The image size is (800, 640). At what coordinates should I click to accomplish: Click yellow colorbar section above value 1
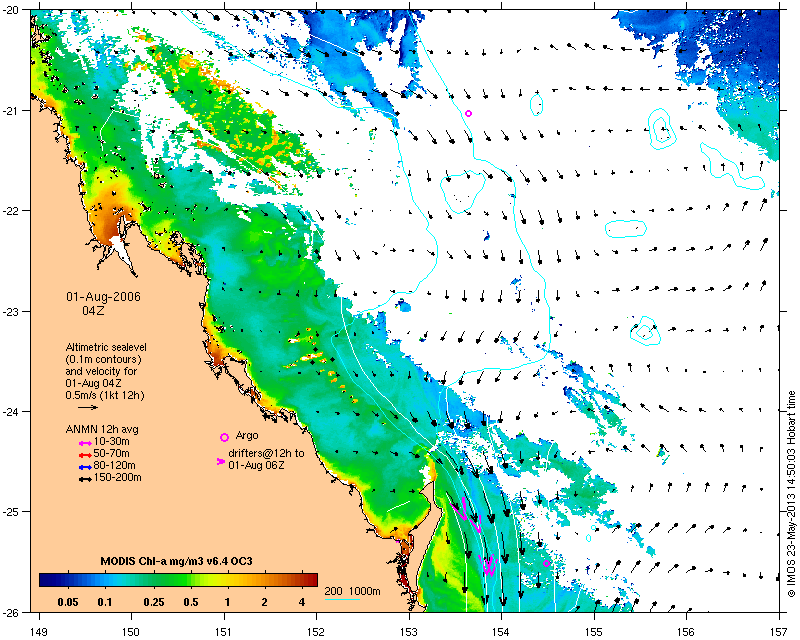point(227,580)
